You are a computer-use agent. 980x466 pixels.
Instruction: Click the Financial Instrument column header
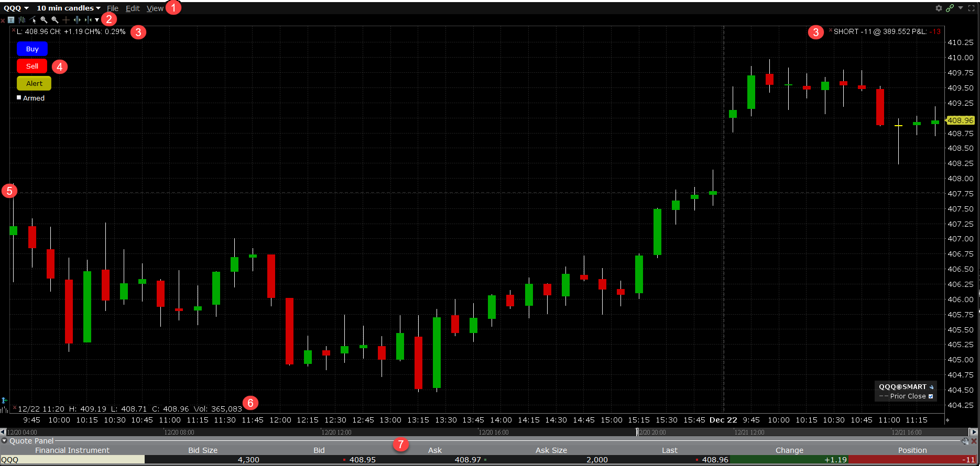(x=72, y=450)
